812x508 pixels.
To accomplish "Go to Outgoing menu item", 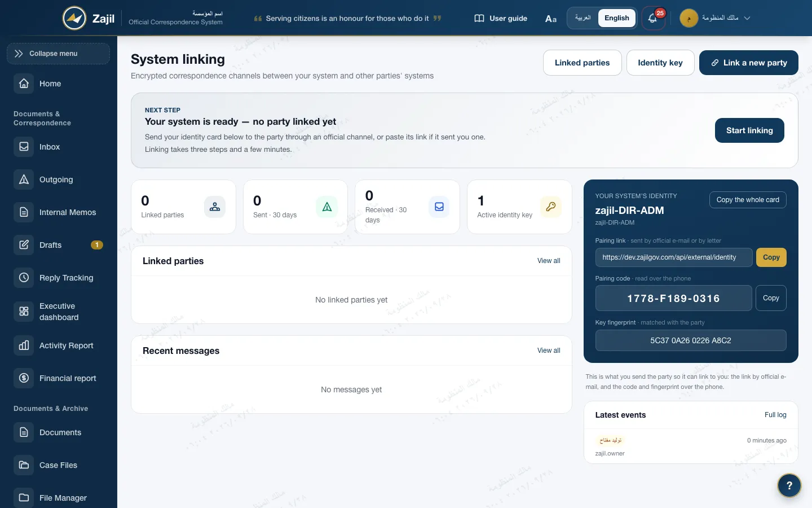I will pyautogui.click(x=59, y=179).
